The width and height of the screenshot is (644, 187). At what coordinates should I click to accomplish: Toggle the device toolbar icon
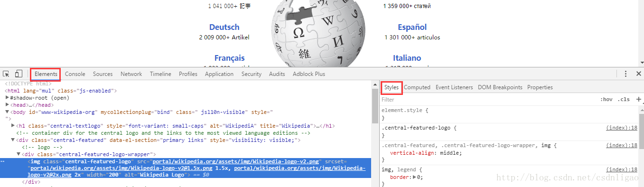point(19,74)
